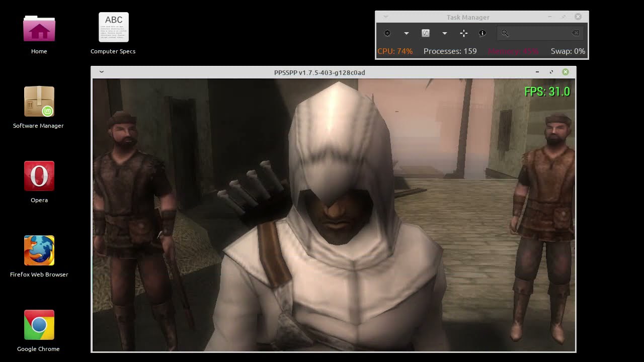Click the Task Manager execute gear icon
The width and height of the screenshot is (644, 362).
pos(387,33)
